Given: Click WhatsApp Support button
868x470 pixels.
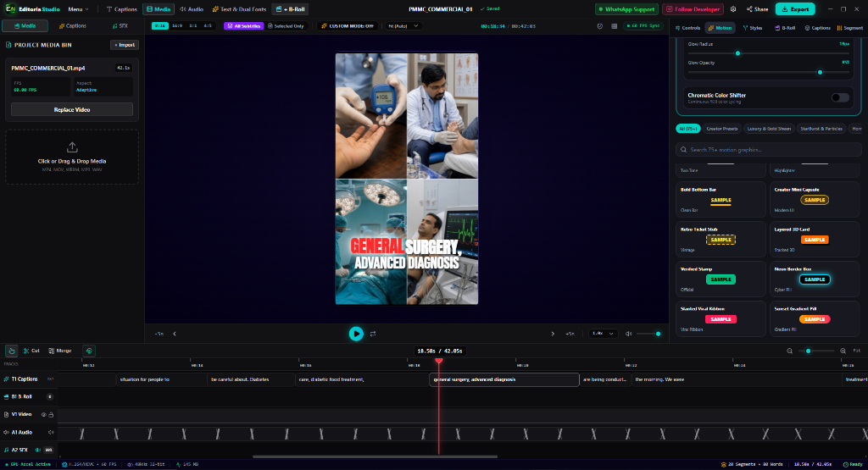Looking at the screenshot, I should pyautogui.click(x=626, y=8).
